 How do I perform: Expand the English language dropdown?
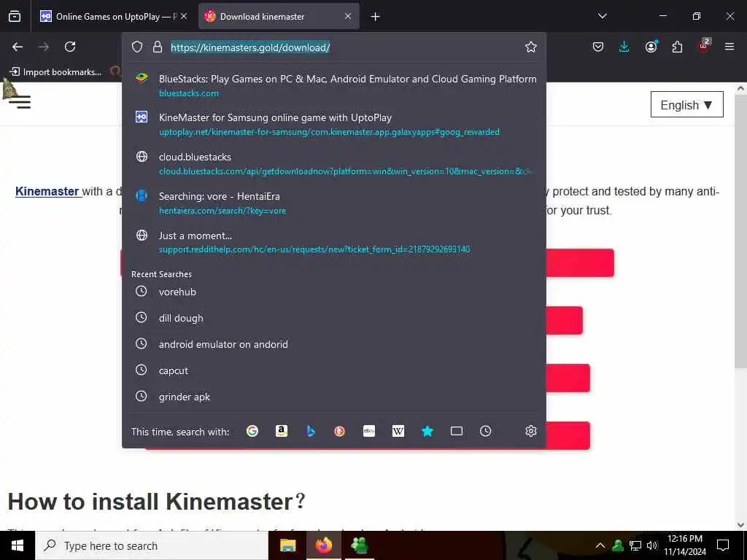click(x=686, y=104)
